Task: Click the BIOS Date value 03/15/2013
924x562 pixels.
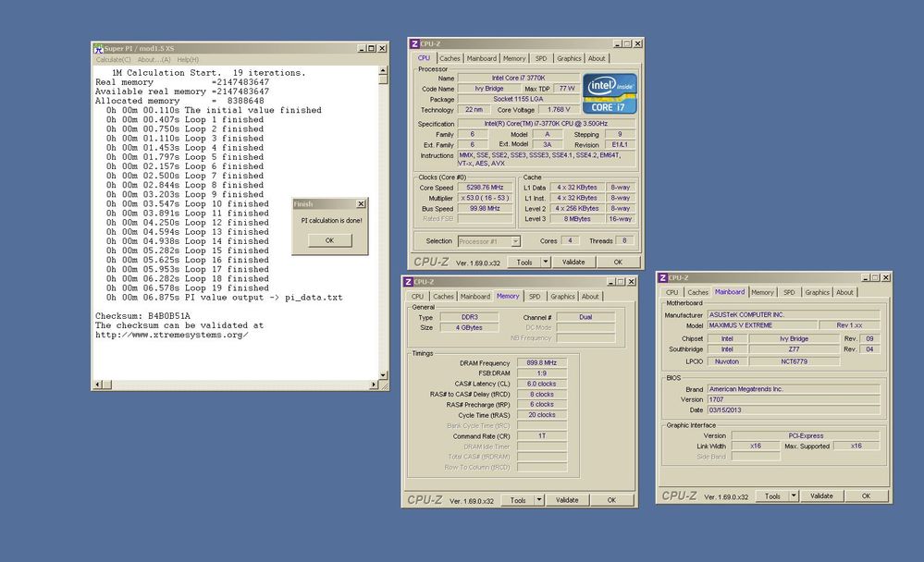Action: pos(794,410)
